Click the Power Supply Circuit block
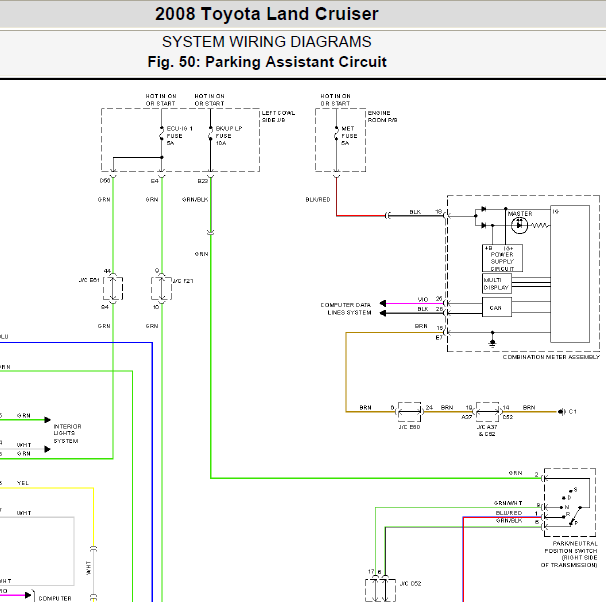Viewport: 606px width, 602px height. tap(502, 258)
